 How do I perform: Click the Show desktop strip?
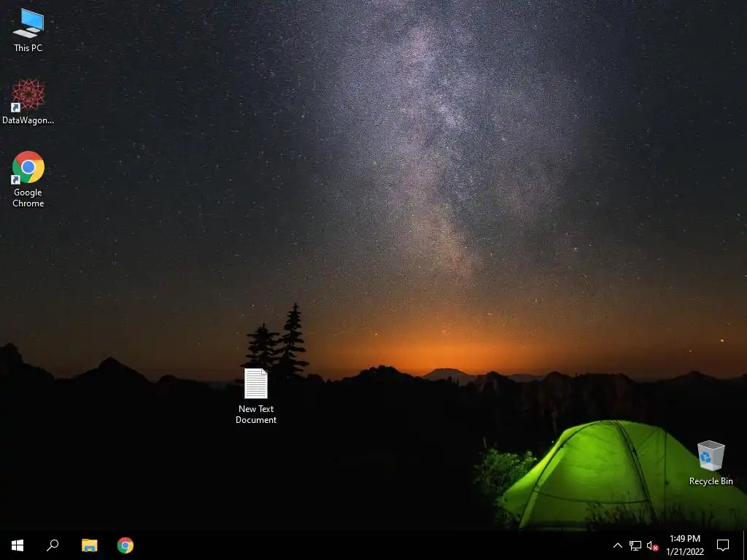click(745, 545)
